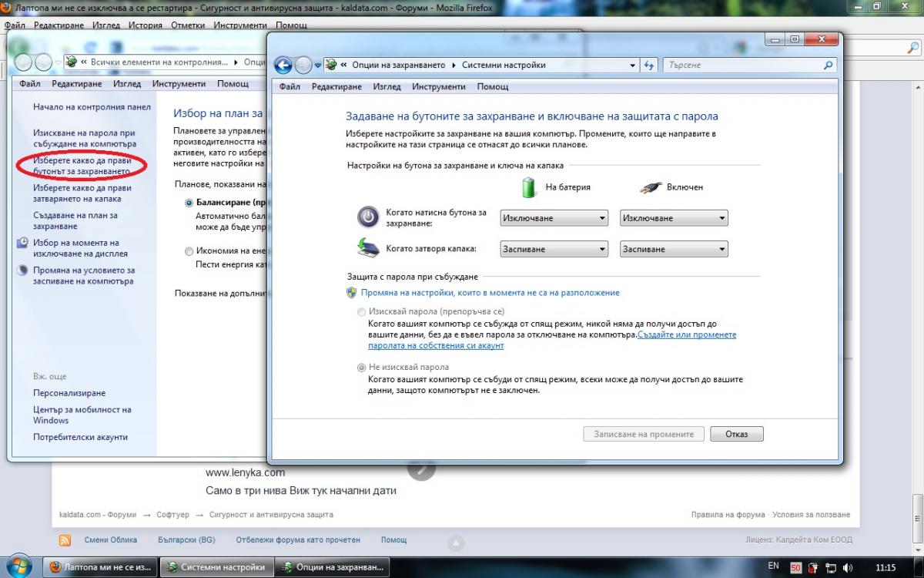This screenshot has height=578, width=924.
Task: Open the Инструменти menu in System Settings window
Action: pos(438,87)
